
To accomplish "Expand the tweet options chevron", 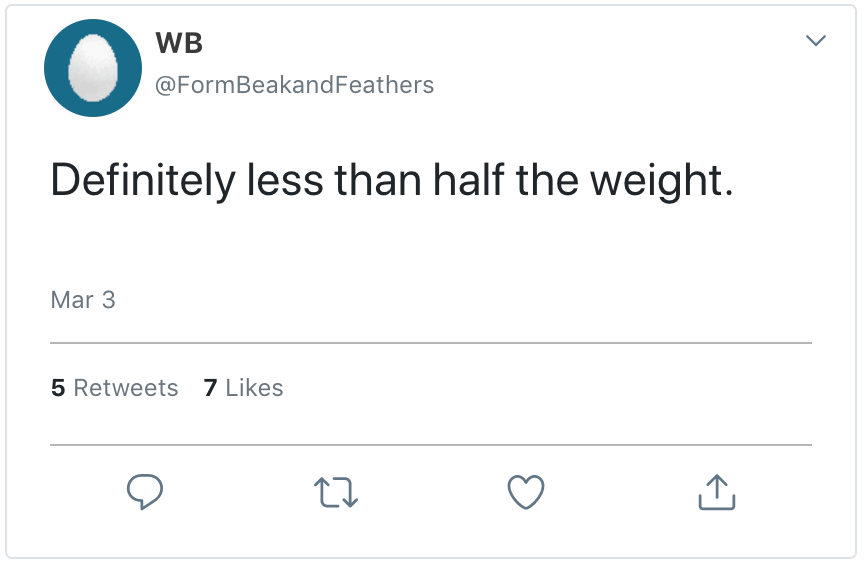I will click(x=816, y=41).
